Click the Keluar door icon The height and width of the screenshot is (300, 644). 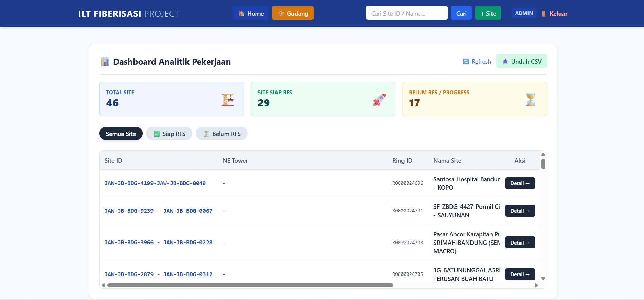point(544,14)
